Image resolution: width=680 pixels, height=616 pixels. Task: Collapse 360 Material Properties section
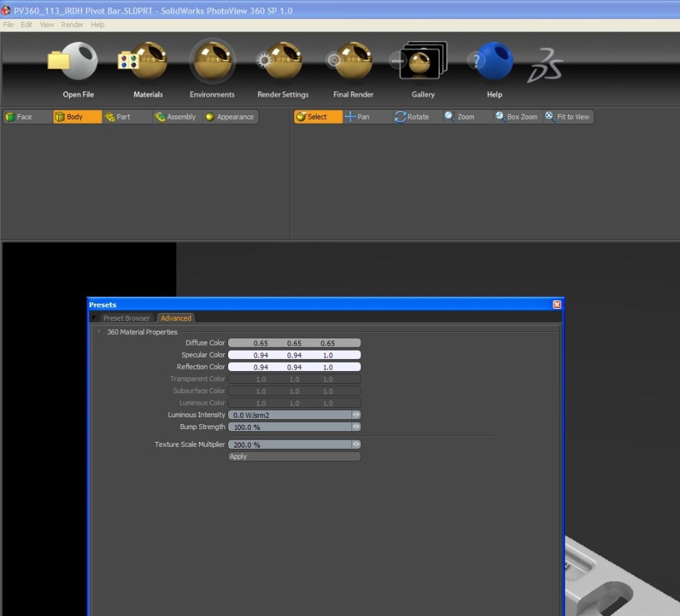(x=99, y=331)
